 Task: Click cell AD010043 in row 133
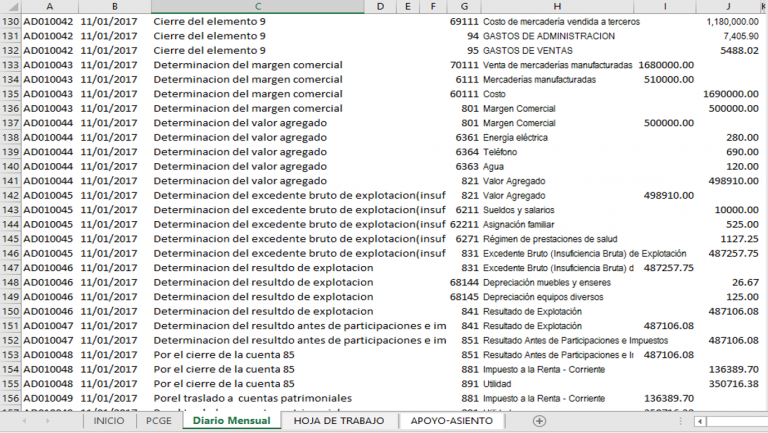[x=48, y=65]
